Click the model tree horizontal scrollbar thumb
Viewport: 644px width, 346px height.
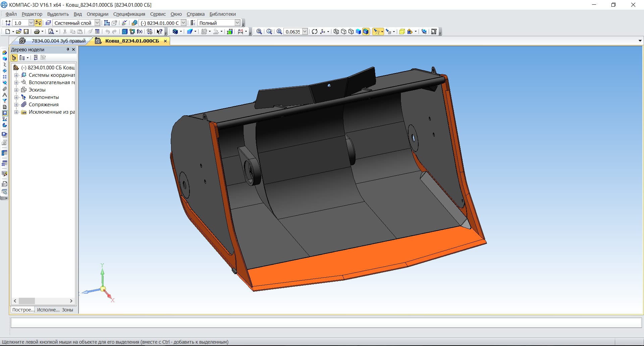click(27, 301)
